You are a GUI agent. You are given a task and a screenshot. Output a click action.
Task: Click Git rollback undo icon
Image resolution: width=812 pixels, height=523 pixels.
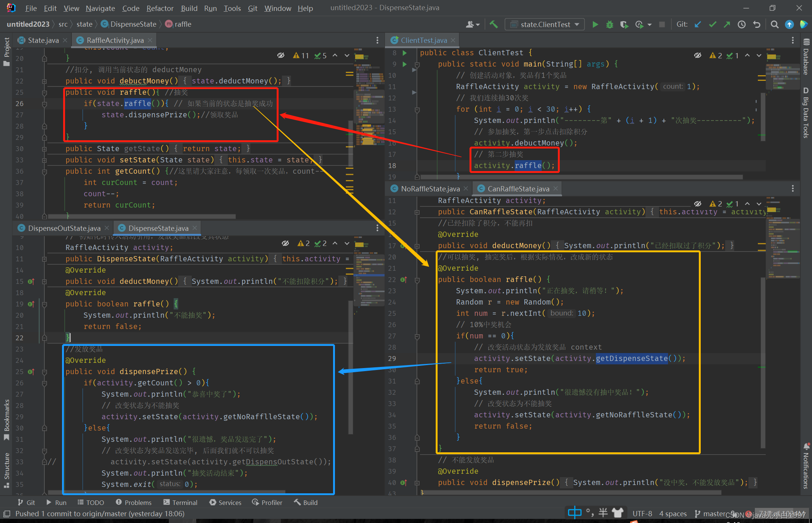[756, 24]
